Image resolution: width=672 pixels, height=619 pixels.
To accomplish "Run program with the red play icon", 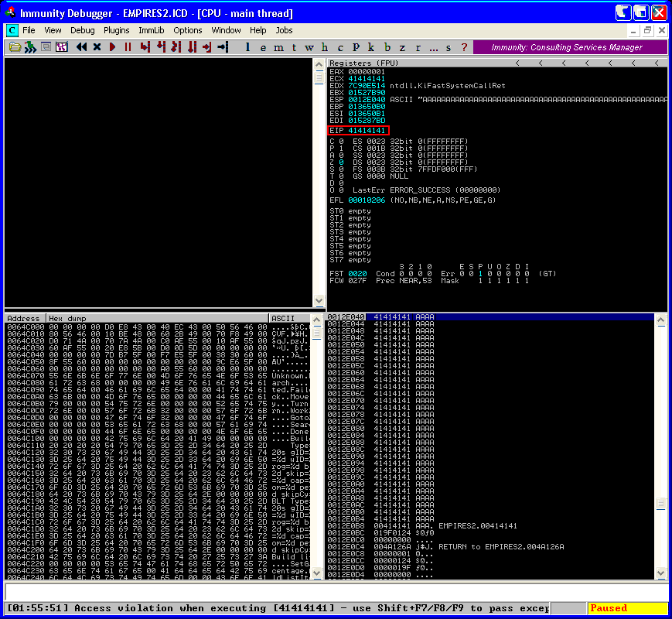I will click(113, 47).
